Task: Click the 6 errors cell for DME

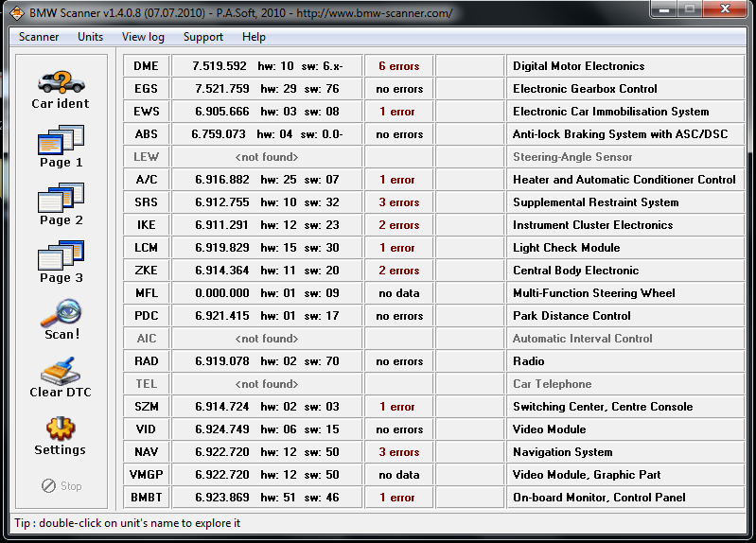Action: 398,66
